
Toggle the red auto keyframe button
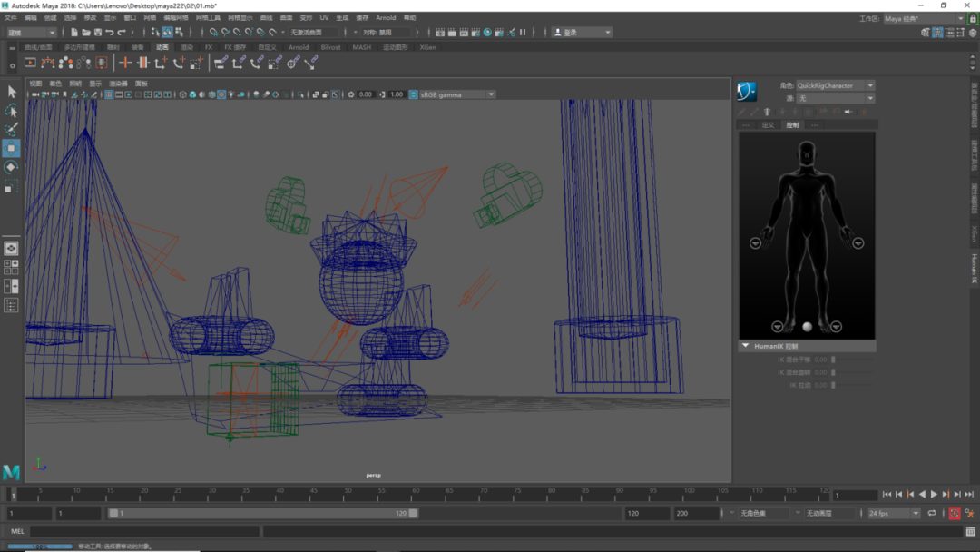tap(955, 513)
